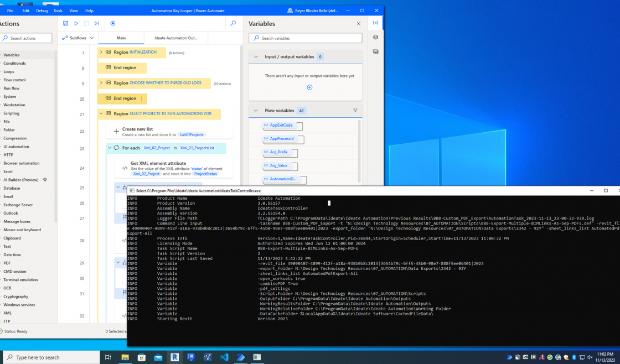Save the flow using the toolbar disk icon
This screenshot has height=364, width=620.
(65, 23)
